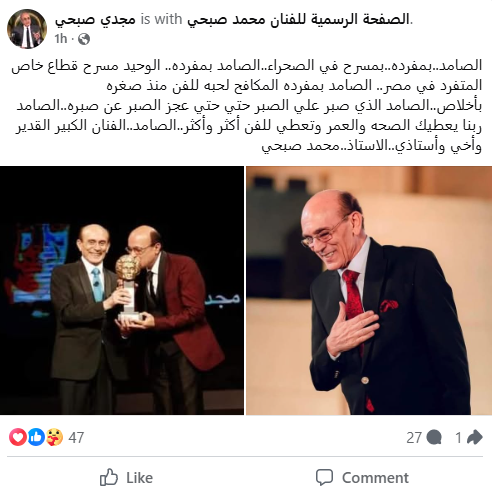Open the public globe privacy icon
Screen dimensions: 492x497
point(84,39)
